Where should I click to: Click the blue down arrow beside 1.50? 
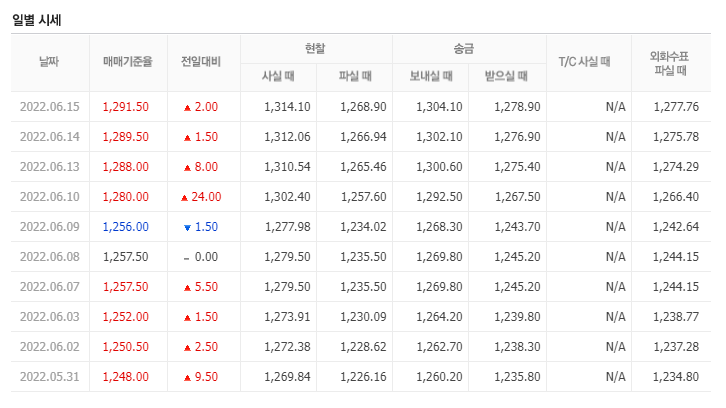pos(186,227)
